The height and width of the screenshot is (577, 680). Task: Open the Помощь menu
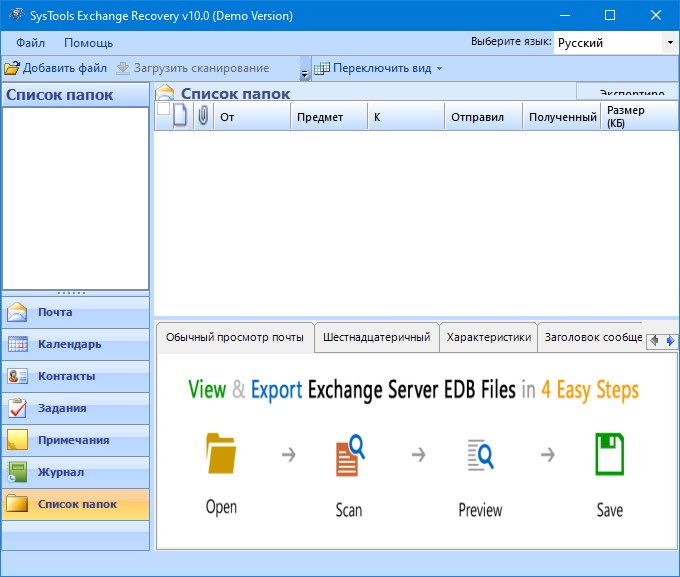[x=88, y=43]
